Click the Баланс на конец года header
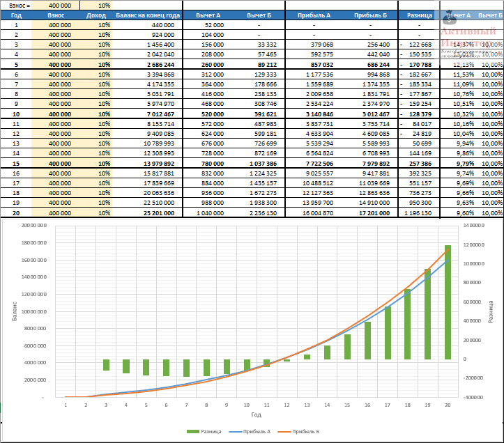This screenshot has height=443, width=504. click(x=148, y=15)
